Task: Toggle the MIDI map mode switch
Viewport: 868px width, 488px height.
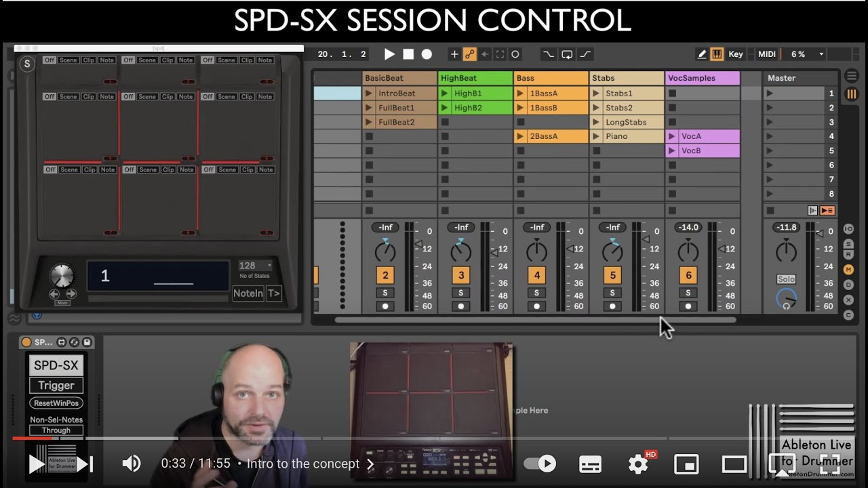Action: click(x=767, y=54)
